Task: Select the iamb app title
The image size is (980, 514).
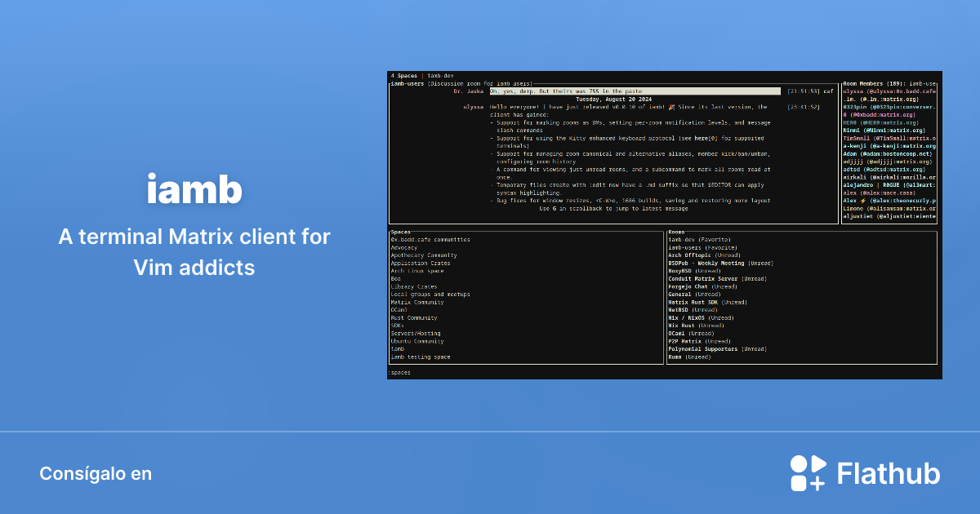Action: (194, 189)
